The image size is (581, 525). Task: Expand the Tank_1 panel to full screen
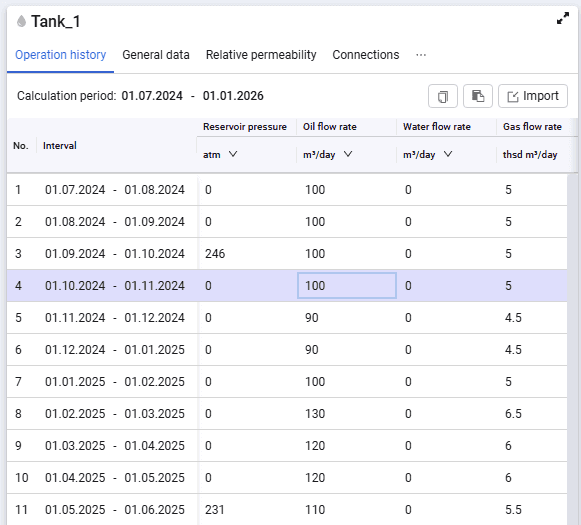pos(563,18)
